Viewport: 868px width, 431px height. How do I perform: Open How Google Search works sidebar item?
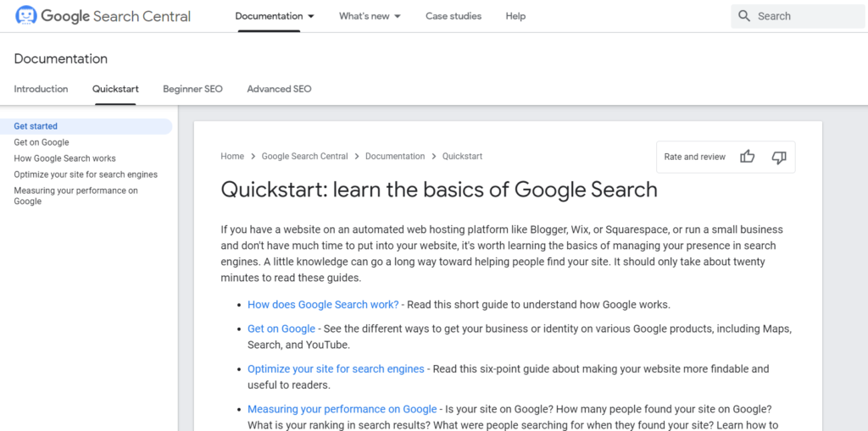tap(64, 158)
